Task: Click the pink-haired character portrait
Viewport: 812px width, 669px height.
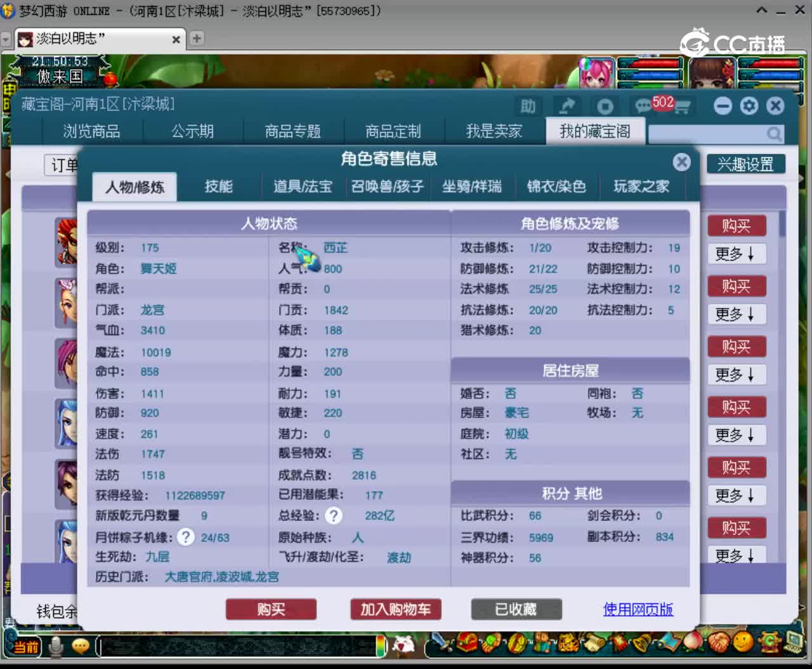Action: 597,73
